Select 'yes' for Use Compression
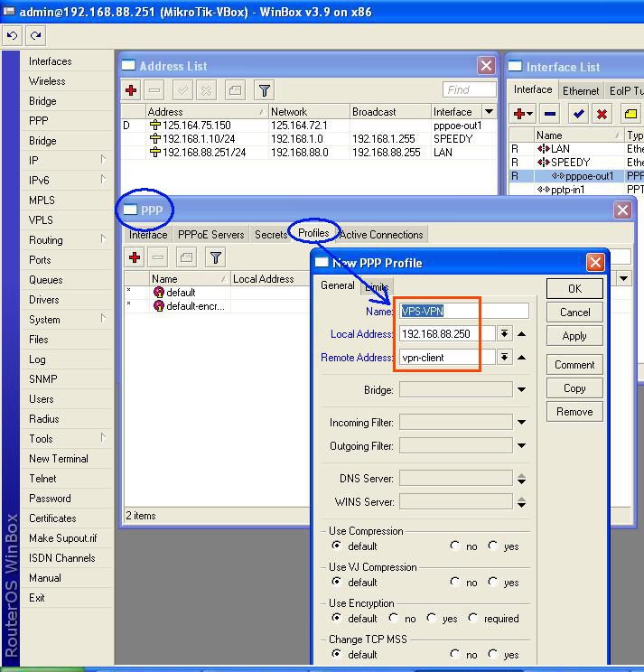644x672 pixels. tap(492, 546)
